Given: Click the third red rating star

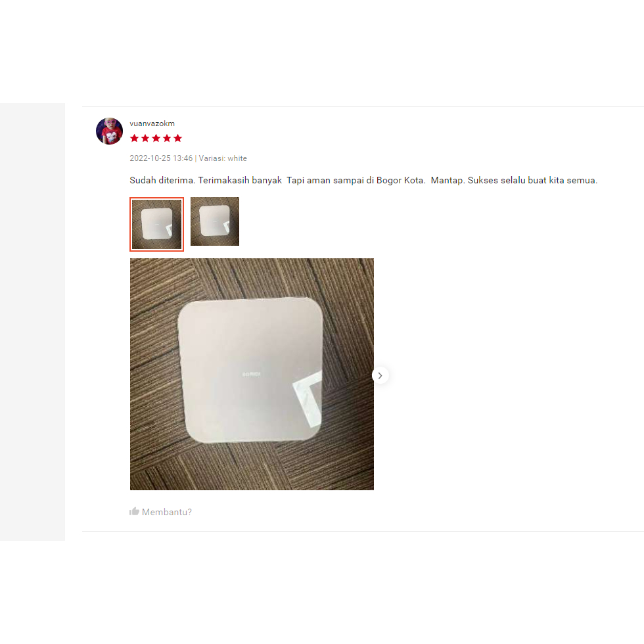Looking at the screenshot, I should 156,139.
